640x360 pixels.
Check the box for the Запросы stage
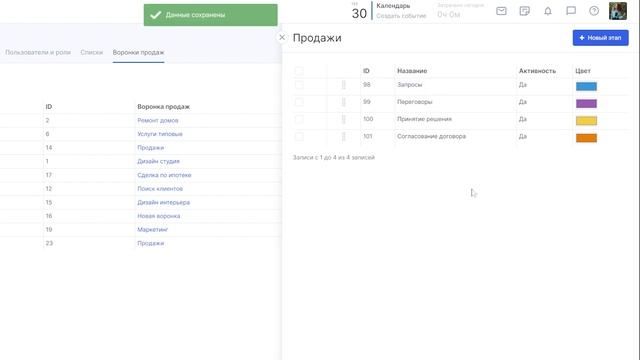click(x=299, y=85)
